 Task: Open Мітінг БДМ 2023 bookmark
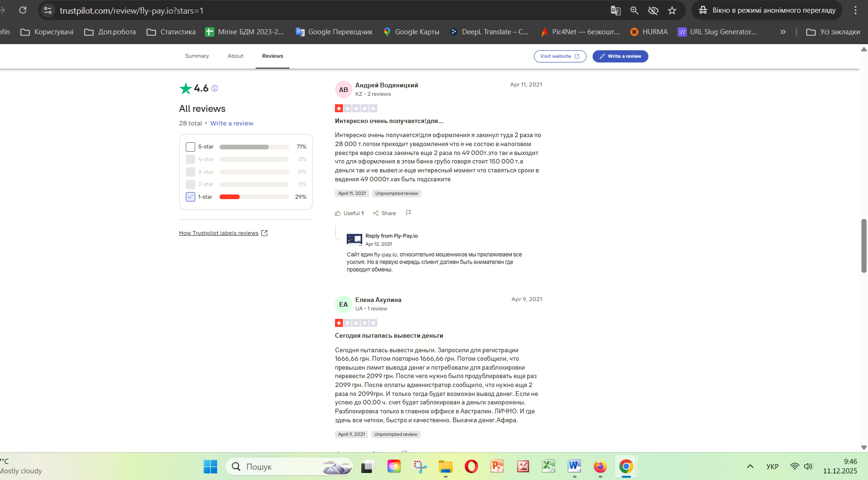(x=244, y=32)
